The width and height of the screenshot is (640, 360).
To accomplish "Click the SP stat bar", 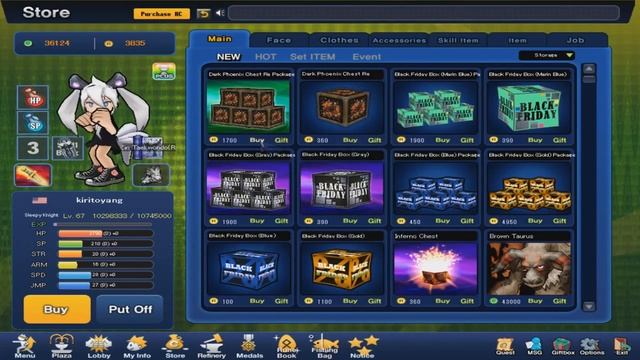I will 106,244.
